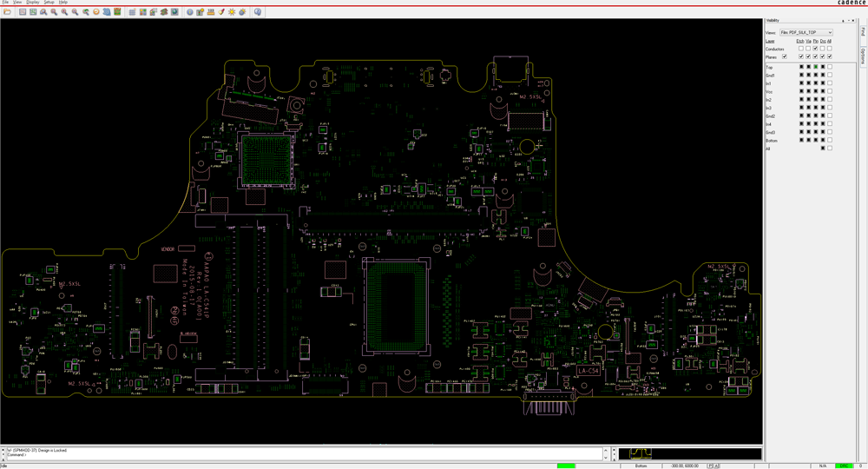Image resolution: width=868 pixels, height=469 pixels.
Task: Click the grid toggle toolbar icon
Action: tap(132, 11)
